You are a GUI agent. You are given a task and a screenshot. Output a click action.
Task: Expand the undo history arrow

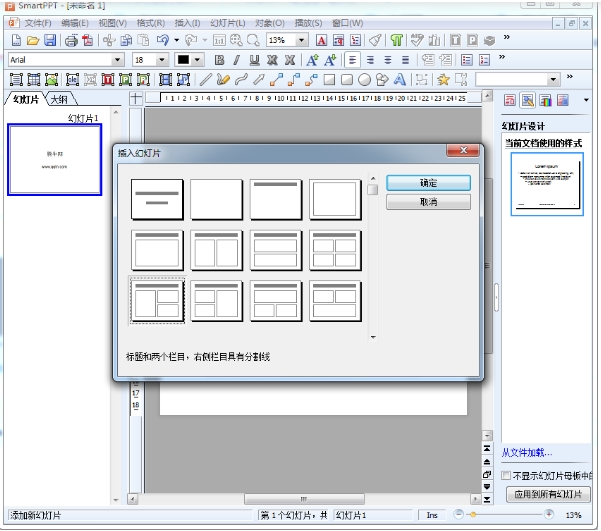point(177,40)
